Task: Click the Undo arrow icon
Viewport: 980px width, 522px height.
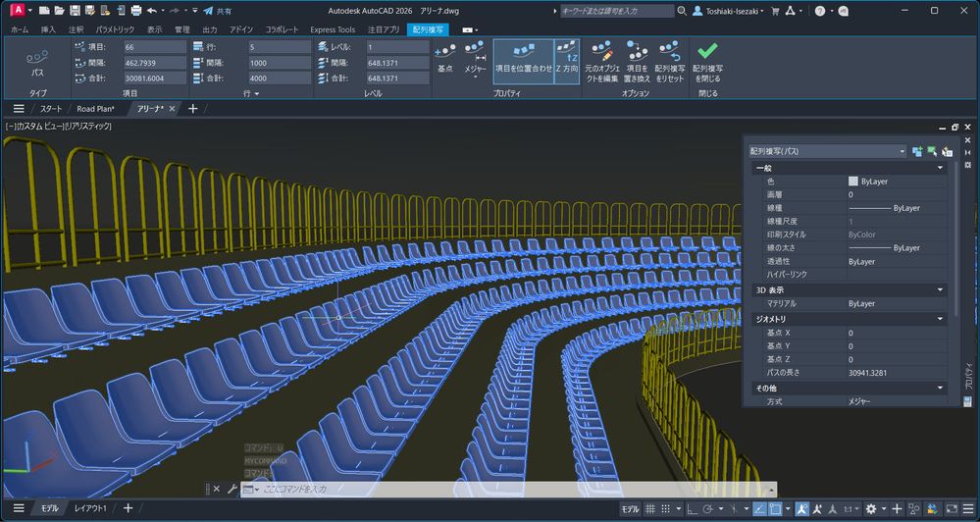Action: point(152,11)
